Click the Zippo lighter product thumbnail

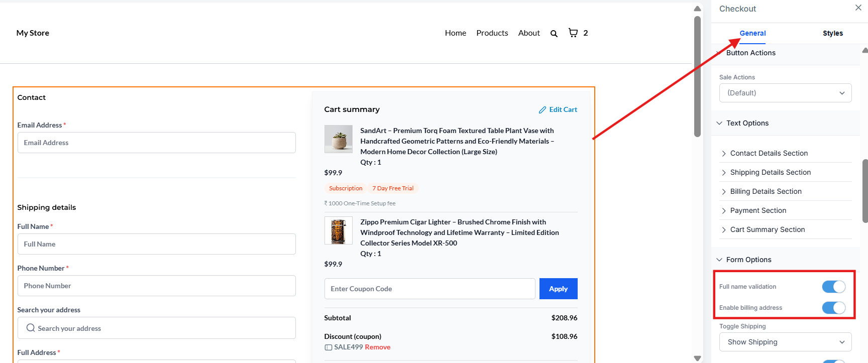[x=338, y=230]
